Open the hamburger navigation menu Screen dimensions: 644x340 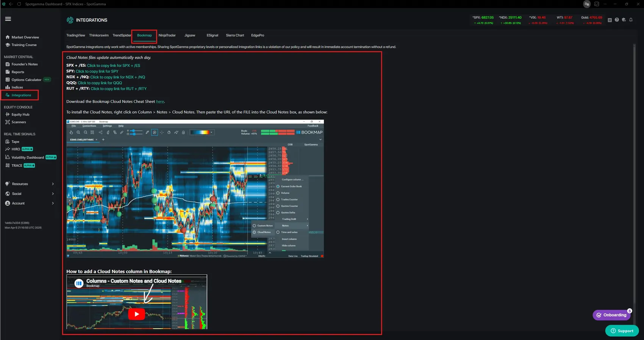(x=8, y=19)
